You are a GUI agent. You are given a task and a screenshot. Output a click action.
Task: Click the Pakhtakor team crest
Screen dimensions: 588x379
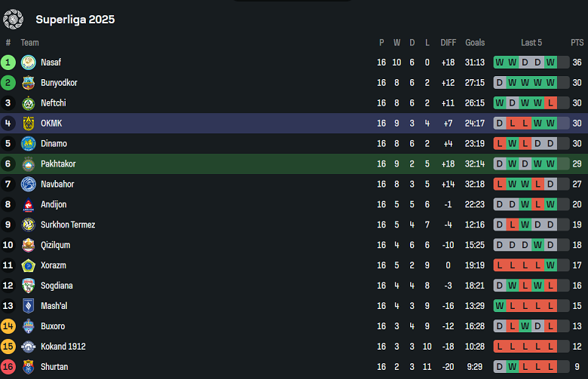click(x=29, y=164)
